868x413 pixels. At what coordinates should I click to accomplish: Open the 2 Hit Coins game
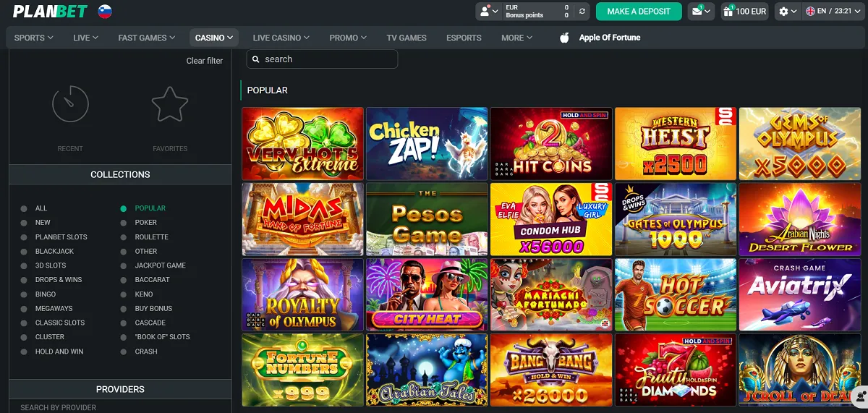click(x=551, y=144)
